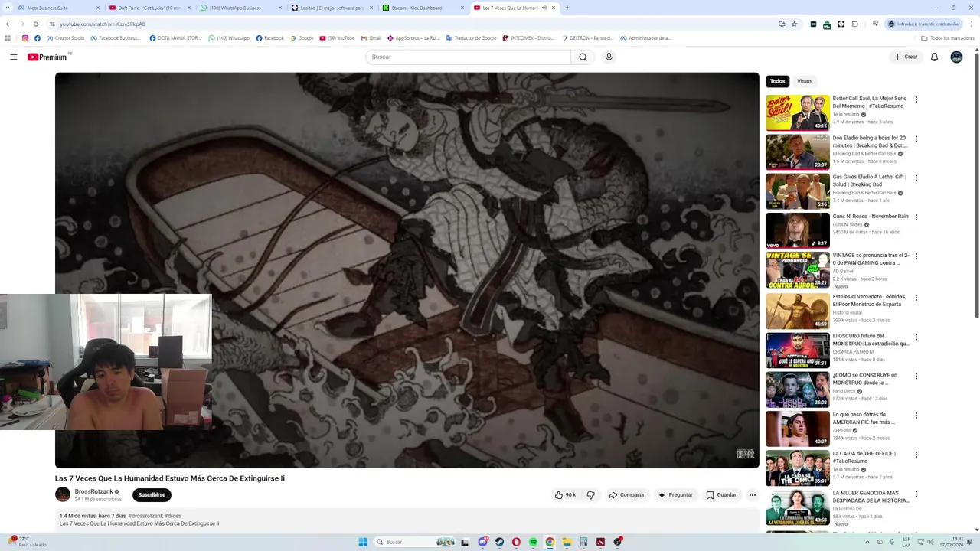
Task: Dislike the video with thumbs down
Action: coord(590,495)
